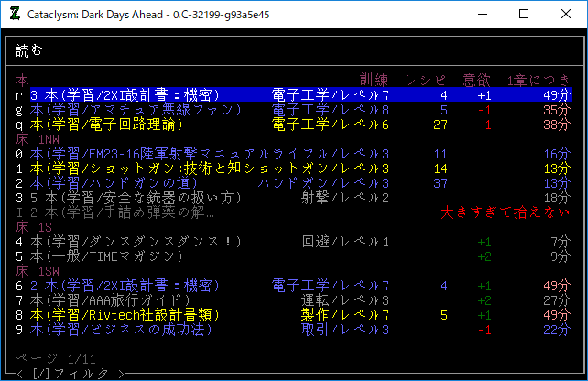Maximize the Cataclysm game window
The image size is (588, 381).
point(524,14)
